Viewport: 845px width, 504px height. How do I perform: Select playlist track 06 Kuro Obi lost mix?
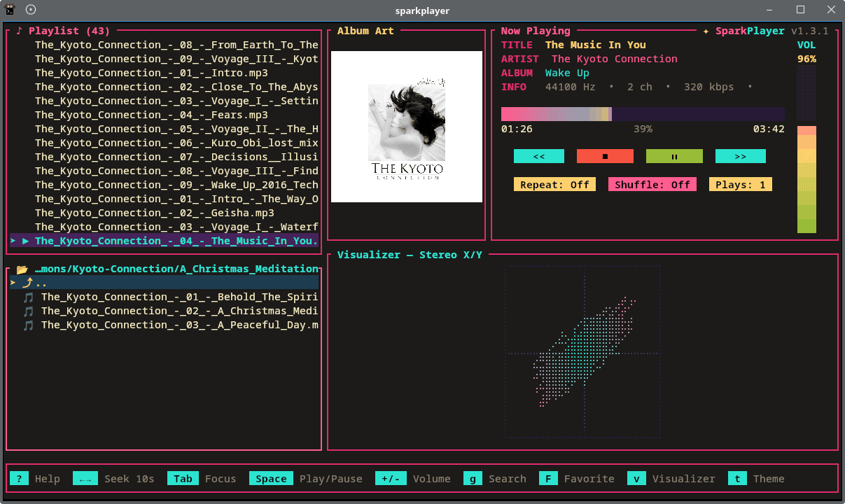pos(176,143)
